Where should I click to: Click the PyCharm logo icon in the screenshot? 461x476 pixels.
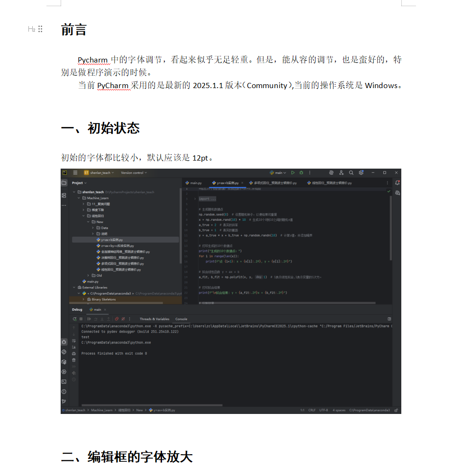pyautogui.click(x=65, y=173)
